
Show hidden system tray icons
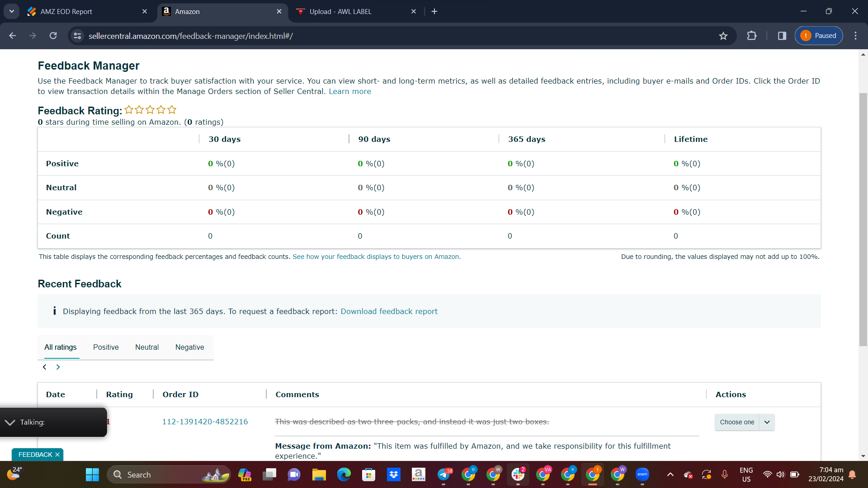[x=670, y=474]
